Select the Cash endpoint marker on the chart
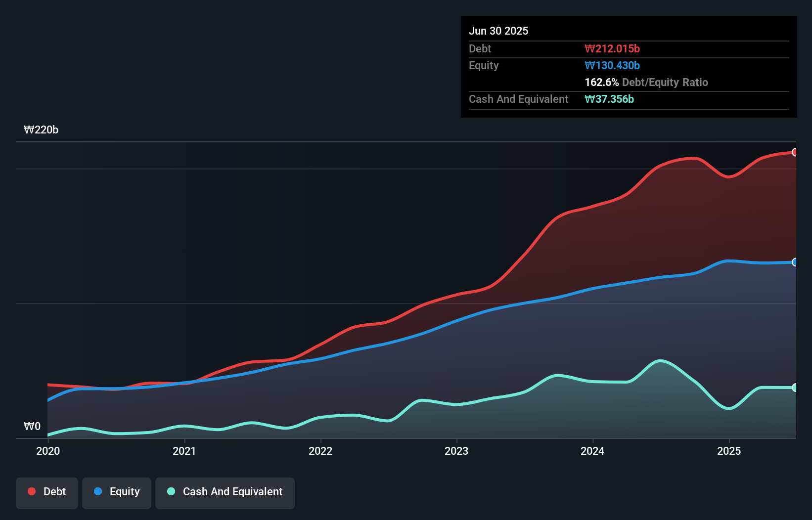Image resolution: width=812 pixels, height=520 pixels. [x=795, y=387]
